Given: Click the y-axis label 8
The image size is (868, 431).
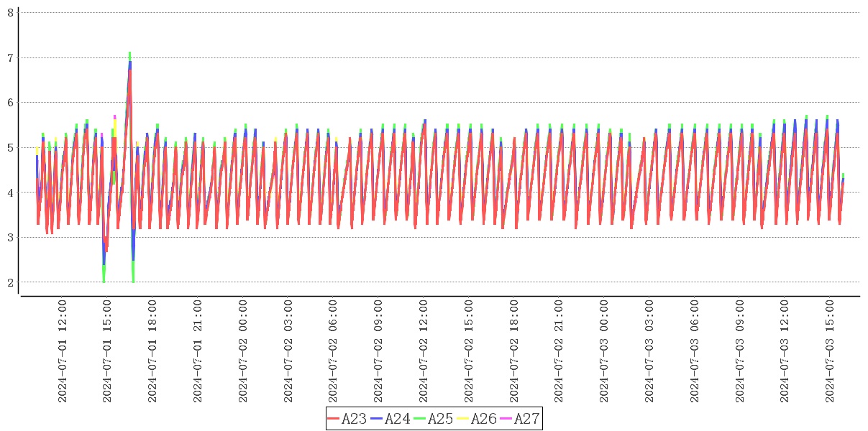Looking at the screenshot, I should tap(10, 12).
